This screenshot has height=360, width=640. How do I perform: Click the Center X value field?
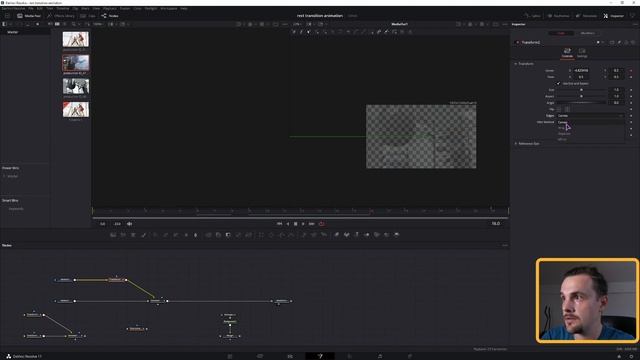pos(582,71)
